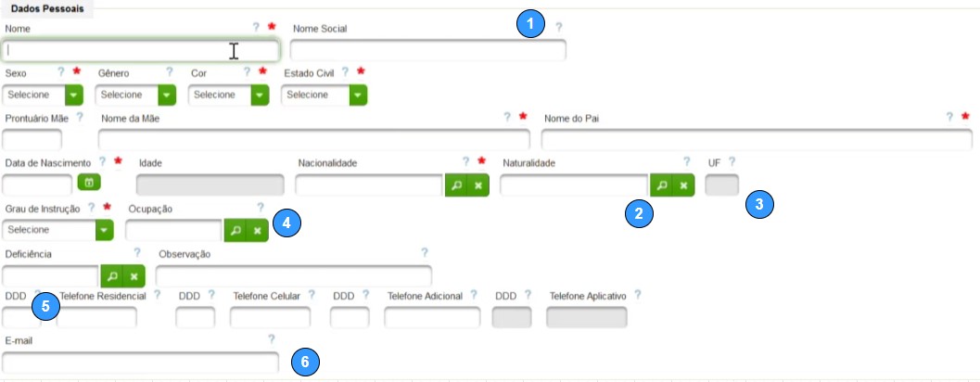
Task: Click the Observação input field
Action: (294, 275)
